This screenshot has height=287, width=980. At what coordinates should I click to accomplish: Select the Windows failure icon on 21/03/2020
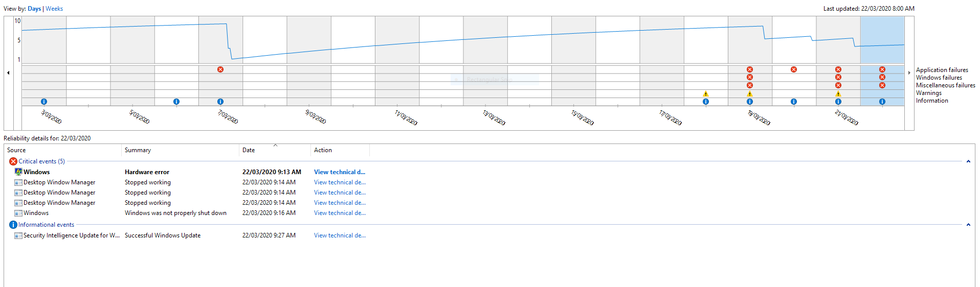(x=838, y=78)
